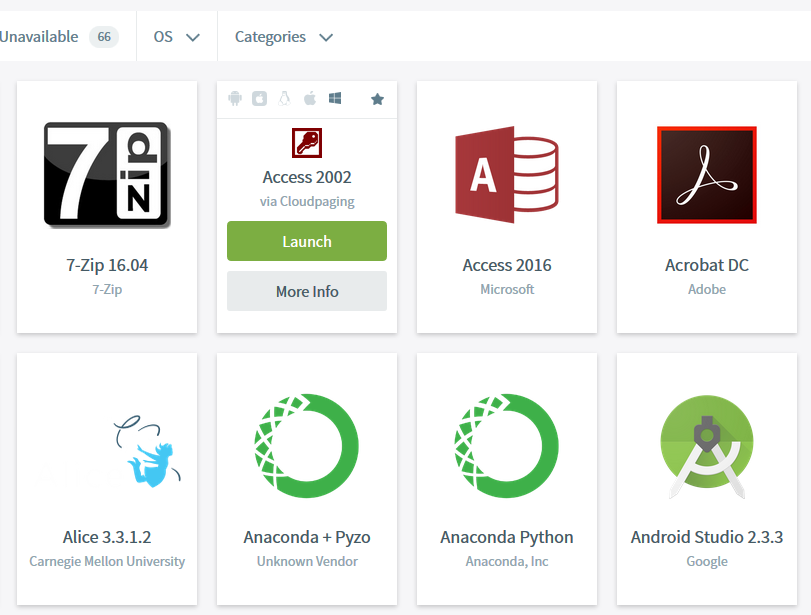Select the Acrobat DC app icon
Image resolution: width=811 pixels, height=615 pixels.
point(706,174)
